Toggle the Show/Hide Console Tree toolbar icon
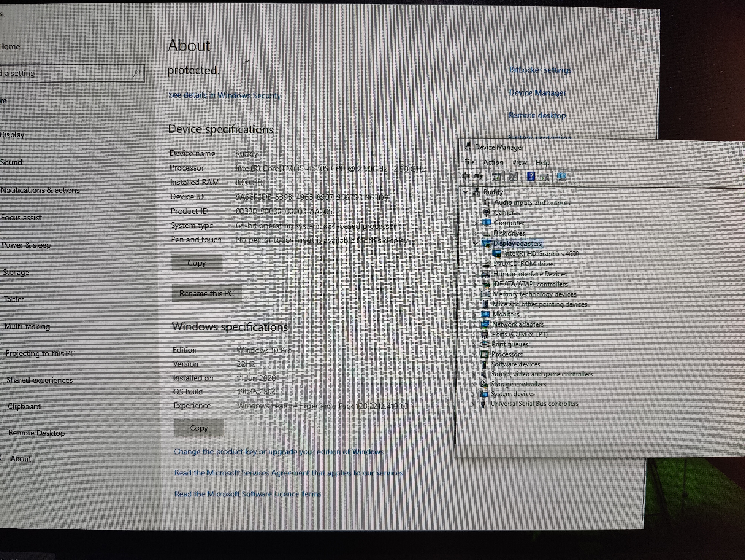 496,176
